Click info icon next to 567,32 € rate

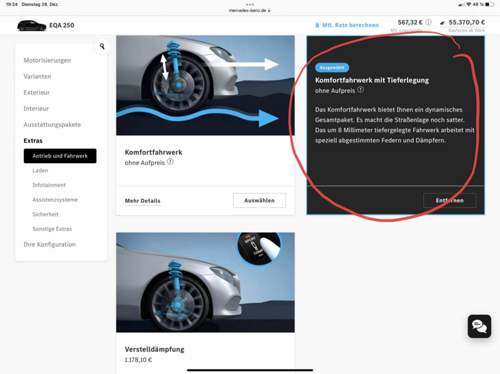point(428,22)
